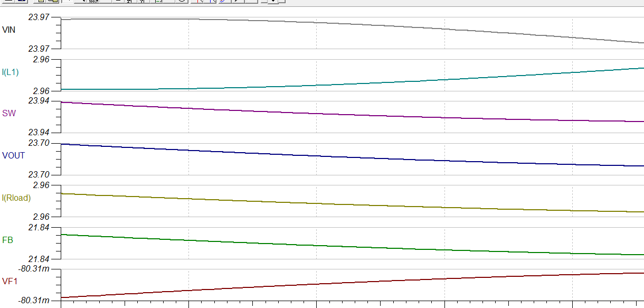Click the top 2.96 value on I(L1) axis
This screenshot has width=644, height=308.
tap(41, 59)
